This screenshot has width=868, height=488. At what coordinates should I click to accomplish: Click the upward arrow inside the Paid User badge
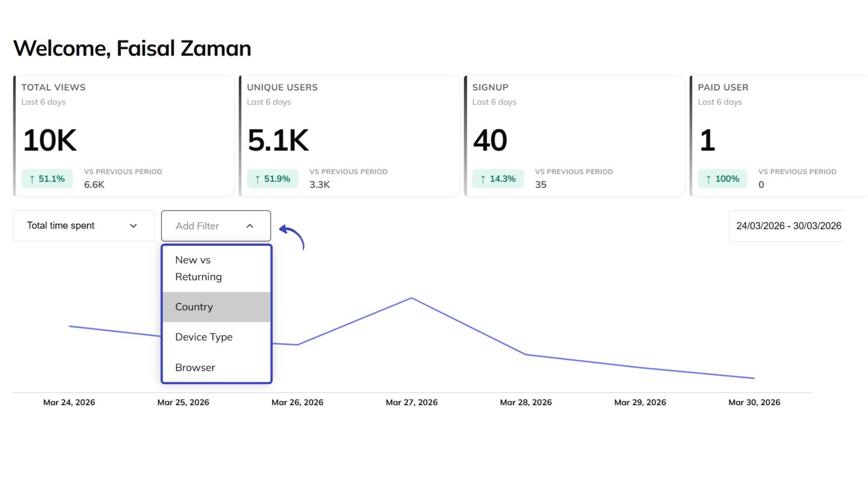708,178
